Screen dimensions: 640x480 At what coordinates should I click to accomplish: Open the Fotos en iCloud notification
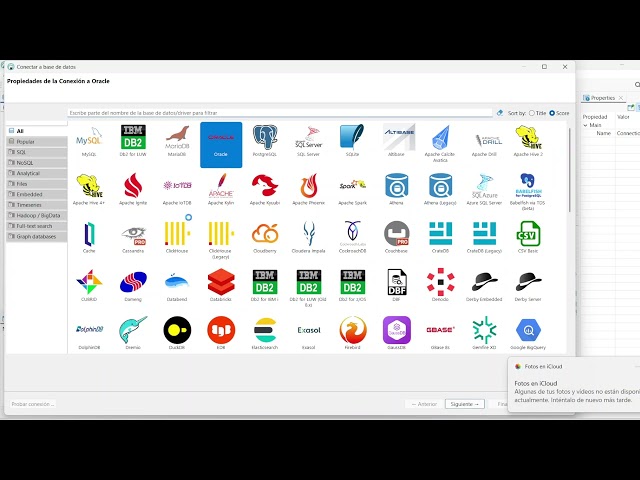[x=575, y=385]
